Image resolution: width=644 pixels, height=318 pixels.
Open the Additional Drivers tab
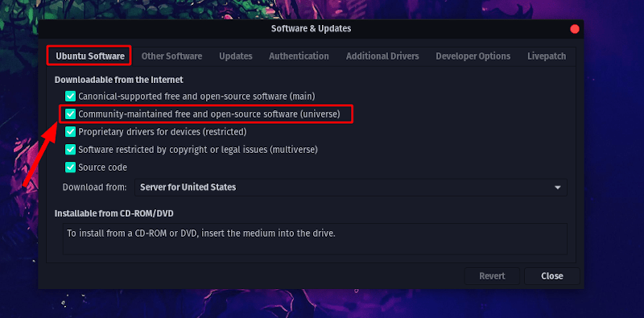pyautogui.click(x=382, y=56)
